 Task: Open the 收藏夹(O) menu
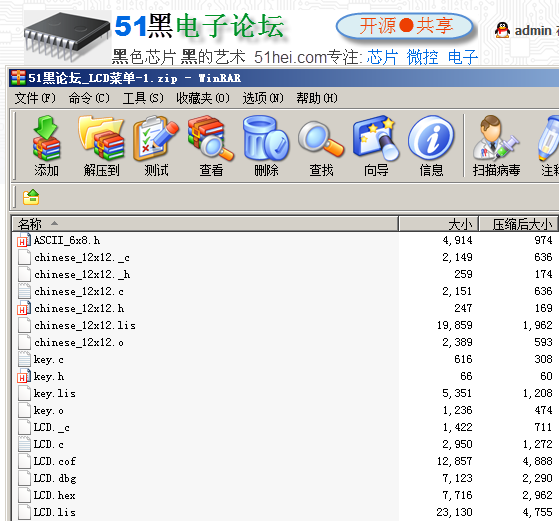point(203,98)
